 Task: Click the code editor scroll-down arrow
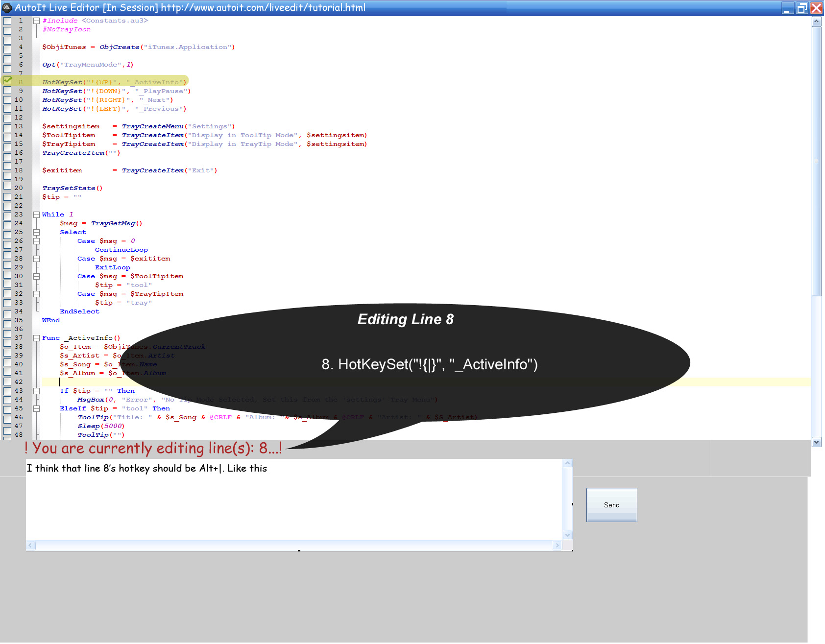(816, 442)
